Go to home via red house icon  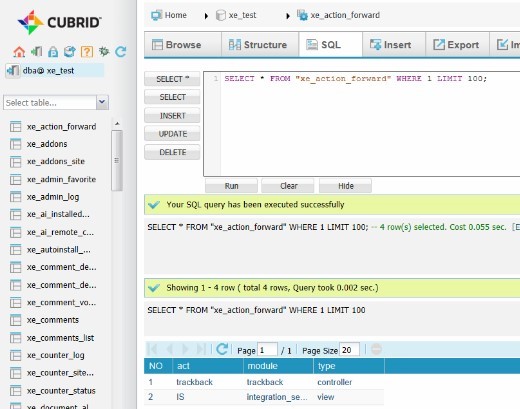[19, 52]
